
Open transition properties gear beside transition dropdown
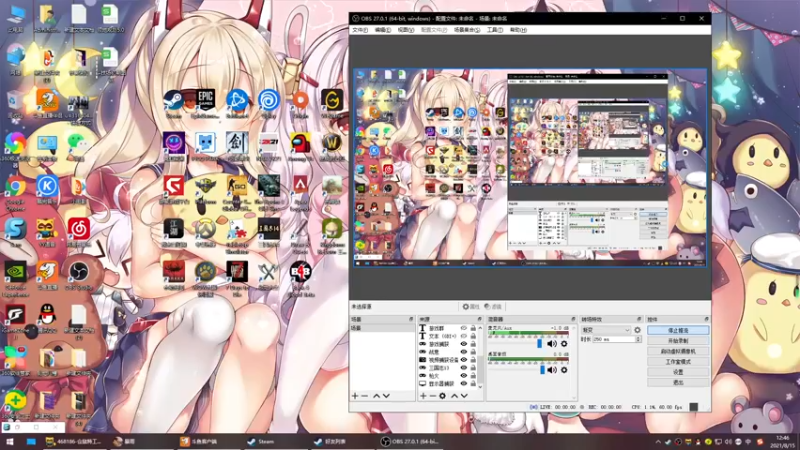point(637,330)
